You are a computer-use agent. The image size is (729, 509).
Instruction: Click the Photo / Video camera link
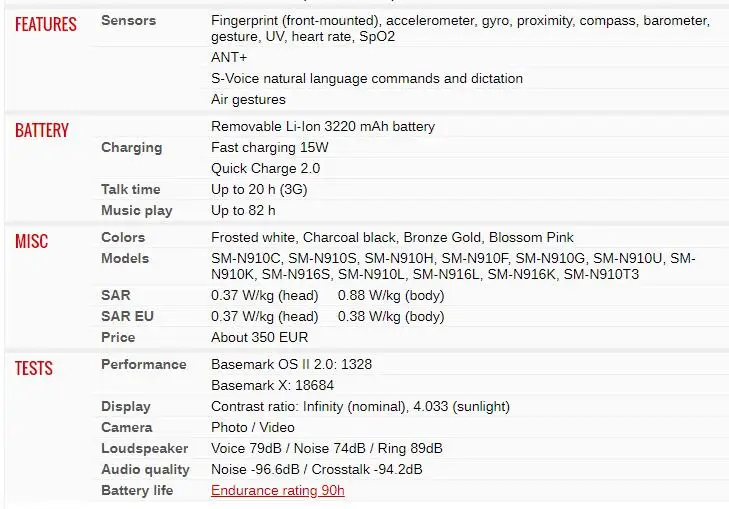coord(253,428)
